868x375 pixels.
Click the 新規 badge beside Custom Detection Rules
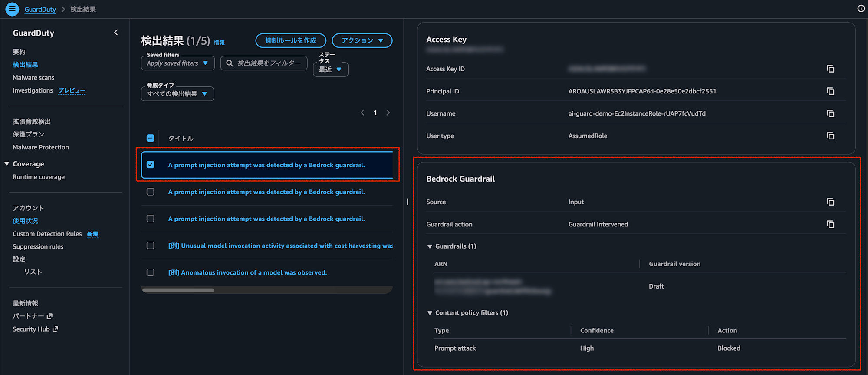(x=92, y=234)
